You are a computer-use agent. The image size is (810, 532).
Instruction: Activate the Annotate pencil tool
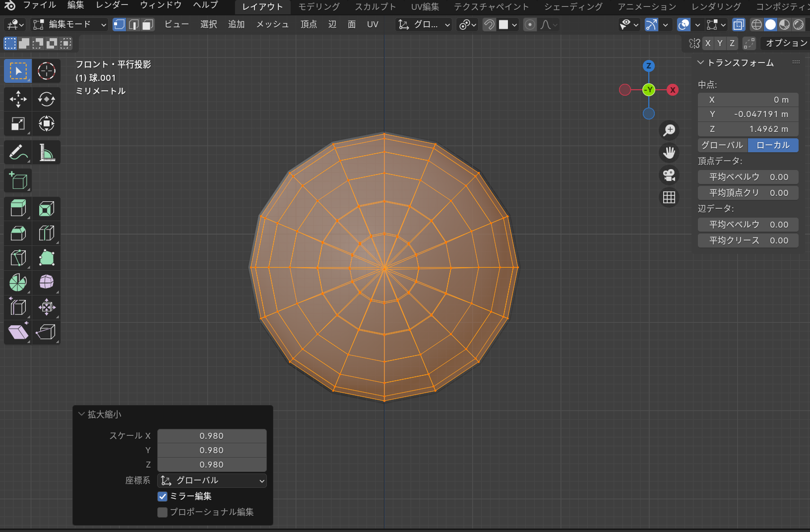18,153
